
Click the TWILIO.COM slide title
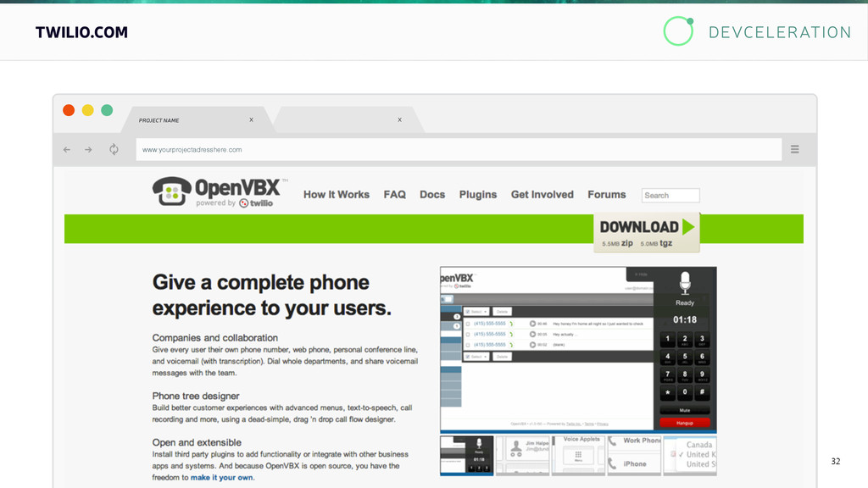click(81, 32)
